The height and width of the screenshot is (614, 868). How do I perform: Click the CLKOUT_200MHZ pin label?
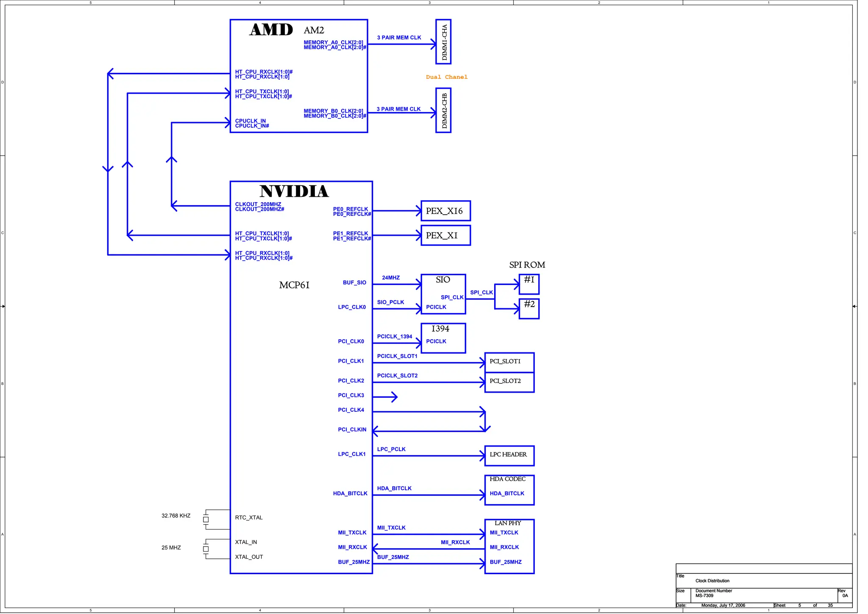pos(258,204)
